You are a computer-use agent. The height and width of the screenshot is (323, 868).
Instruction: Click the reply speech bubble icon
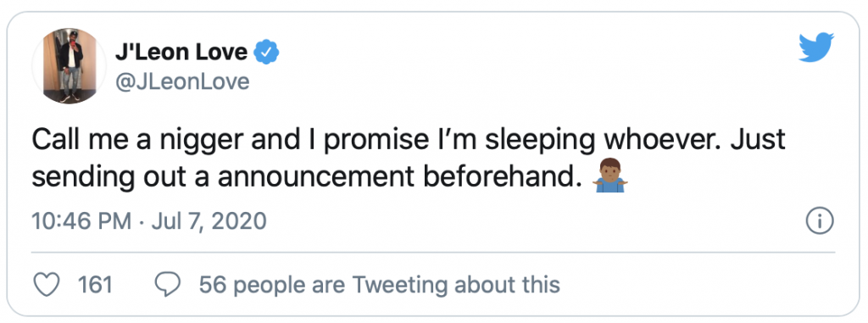168,285
